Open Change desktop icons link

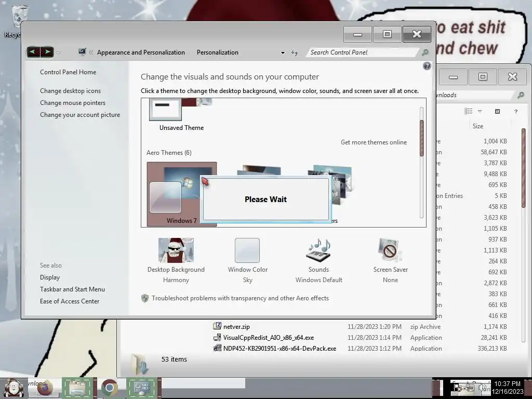70,90
